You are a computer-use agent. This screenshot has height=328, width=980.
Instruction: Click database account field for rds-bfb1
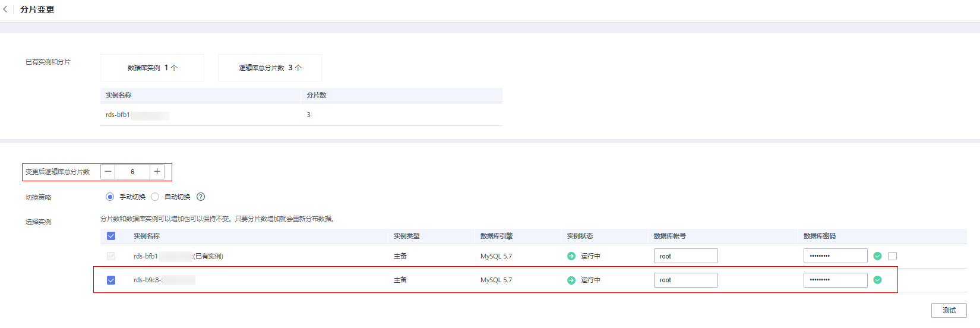click(x=685, y=256)
